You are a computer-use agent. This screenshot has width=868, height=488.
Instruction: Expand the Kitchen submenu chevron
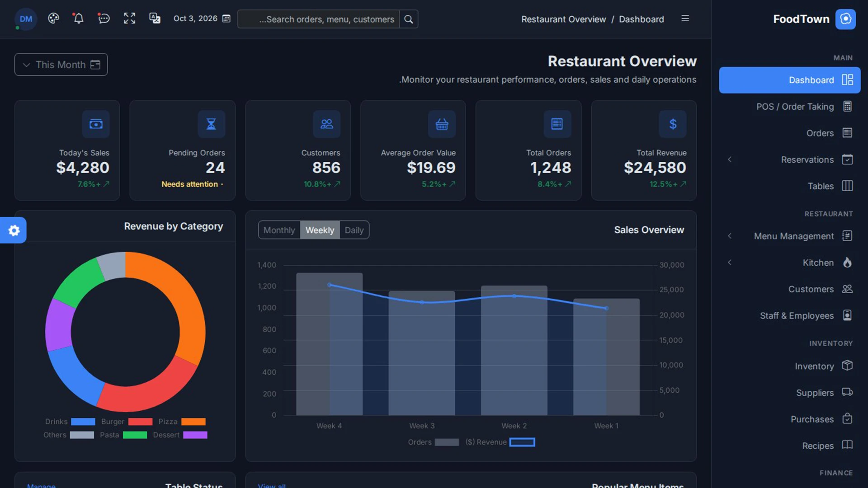coord(729,263)
